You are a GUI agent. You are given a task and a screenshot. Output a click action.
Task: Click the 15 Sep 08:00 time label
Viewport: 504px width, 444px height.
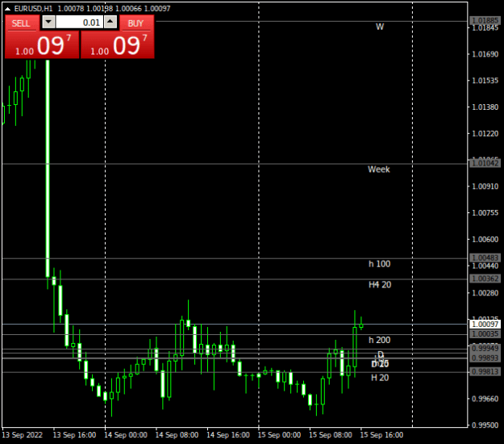331,435
